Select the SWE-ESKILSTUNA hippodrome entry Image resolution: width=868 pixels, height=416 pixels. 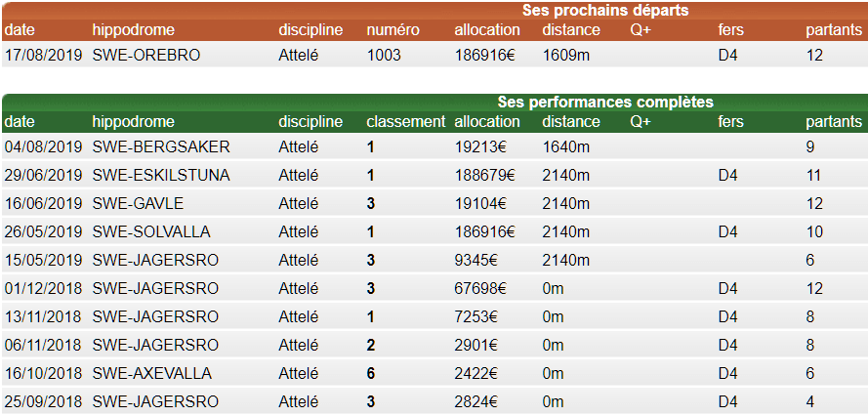click(161, 176)
